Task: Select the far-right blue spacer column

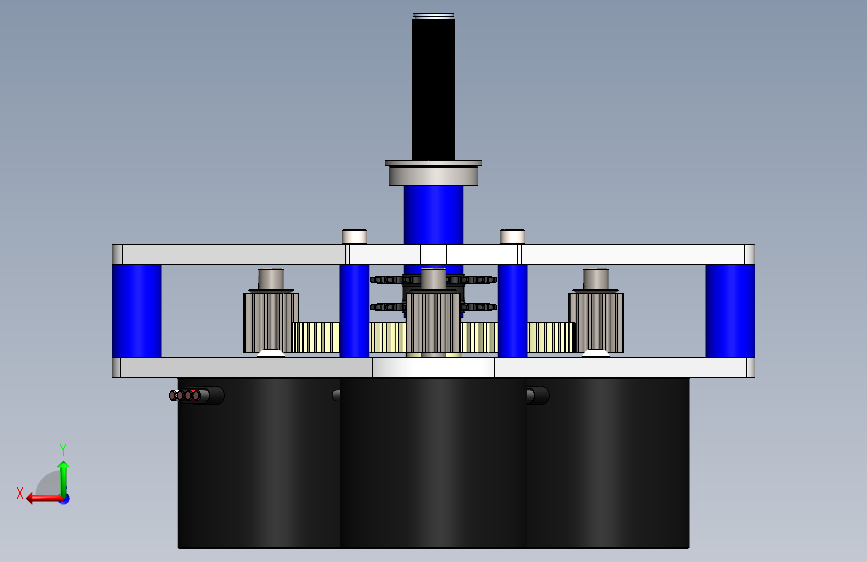Action: coord(730,311)
